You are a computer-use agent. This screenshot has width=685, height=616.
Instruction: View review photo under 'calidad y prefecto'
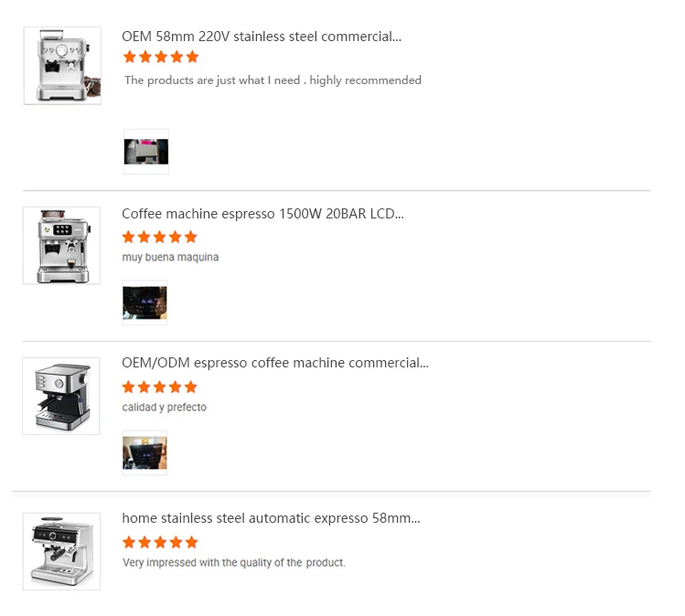point(144,452)
